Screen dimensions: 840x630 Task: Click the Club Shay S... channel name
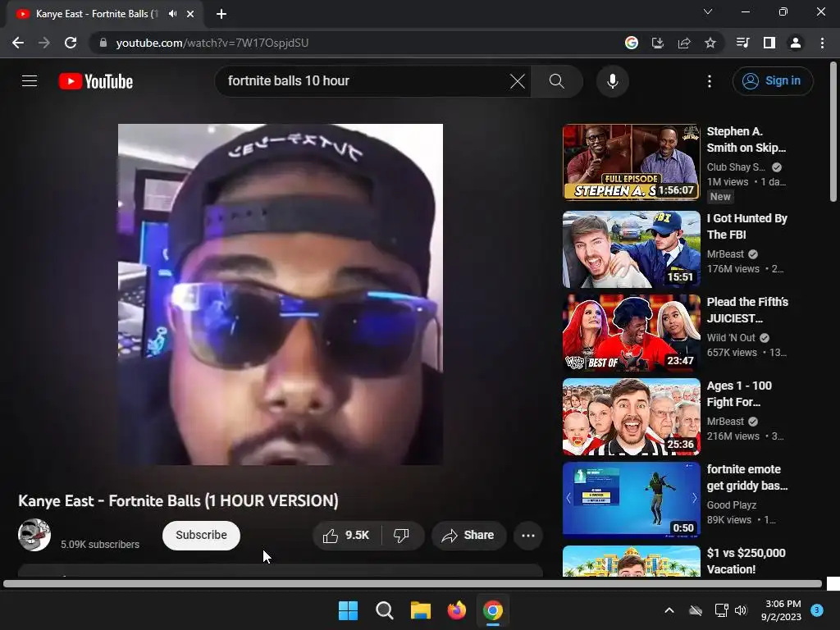point(736,167)
